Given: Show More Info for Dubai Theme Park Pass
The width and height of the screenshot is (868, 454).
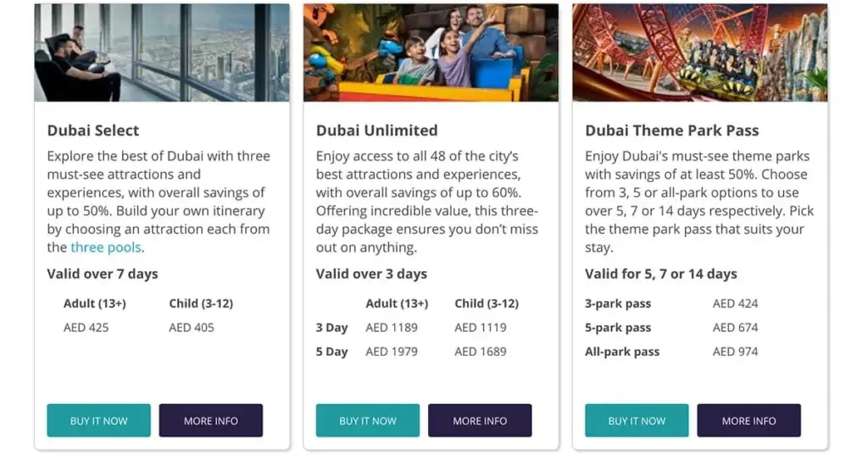Looking at the screenshot, I should [748, 421].
